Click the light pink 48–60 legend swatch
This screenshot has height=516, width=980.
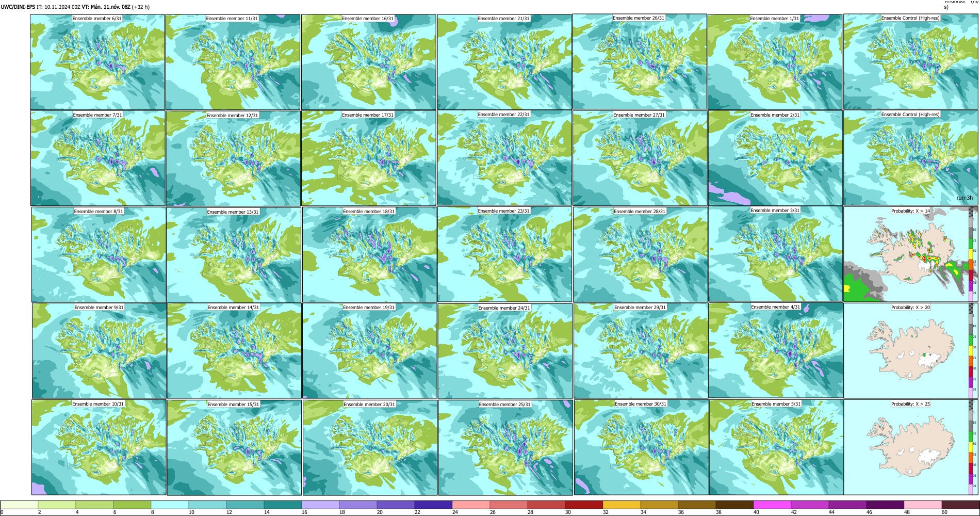923,505
